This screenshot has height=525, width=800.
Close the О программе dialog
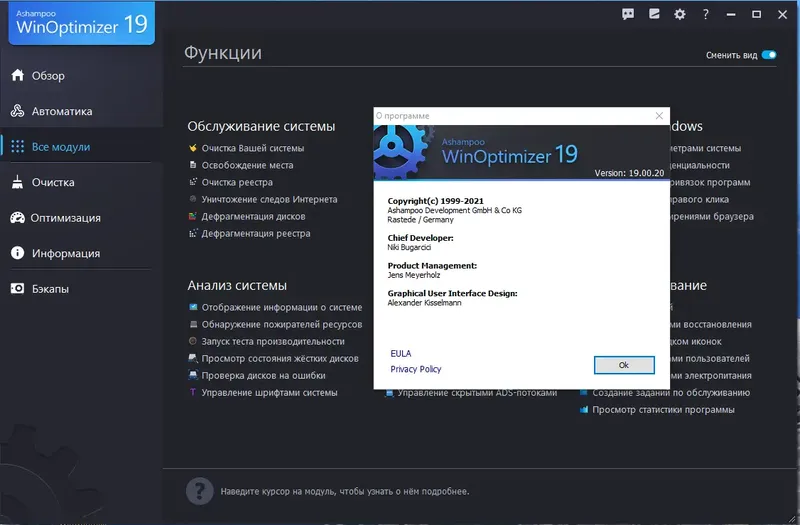click(x=659, y=116)
